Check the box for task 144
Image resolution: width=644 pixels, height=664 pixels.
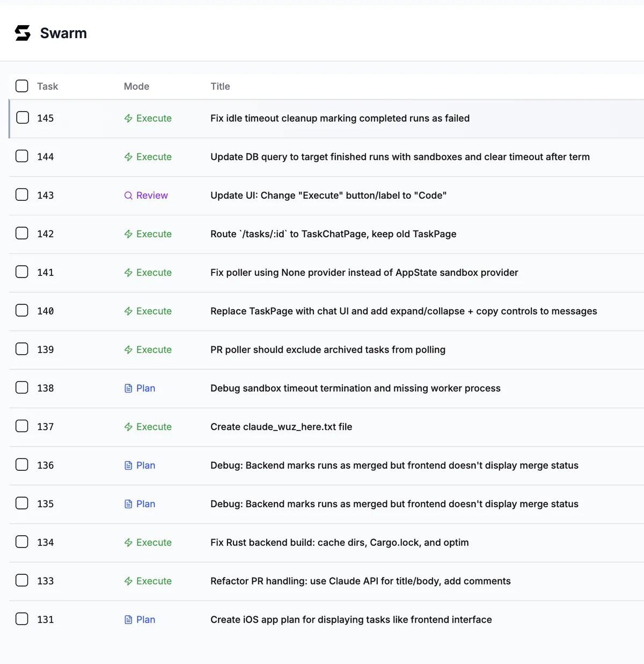[22, 156]
